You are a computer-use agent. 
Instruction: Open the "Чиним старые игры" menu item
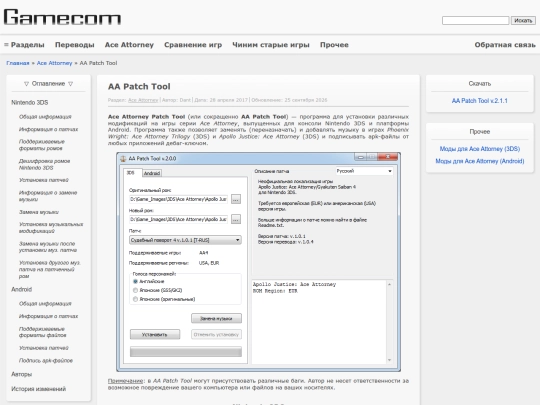[x=271, y=45]
